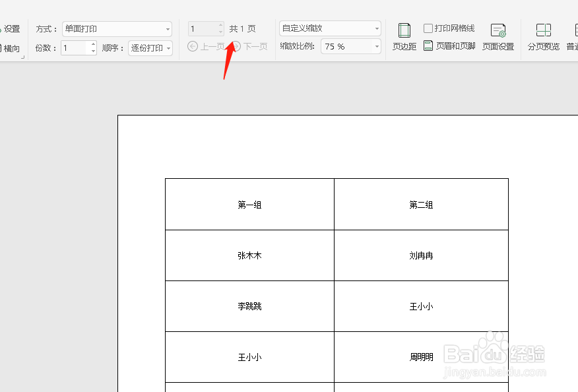
Task: Open 页面设置 page setup
Action: pyautogui.click(x=498, y=37)
